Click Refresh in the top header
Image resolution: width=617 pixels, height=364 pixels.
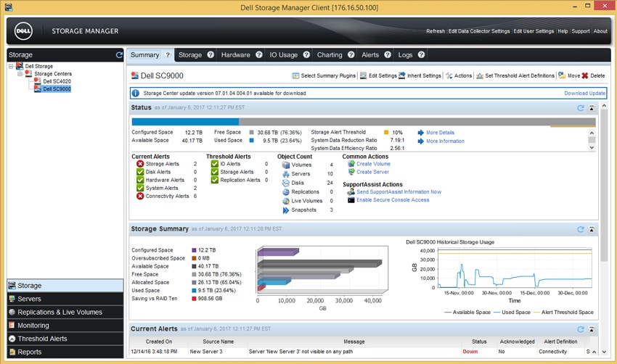coord(436,31)
